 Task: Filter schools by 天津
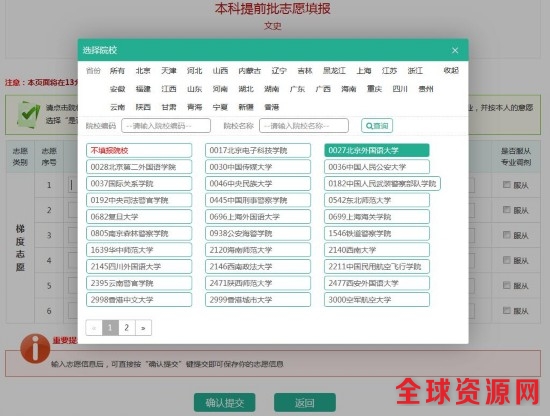click(x=169, y=71)
